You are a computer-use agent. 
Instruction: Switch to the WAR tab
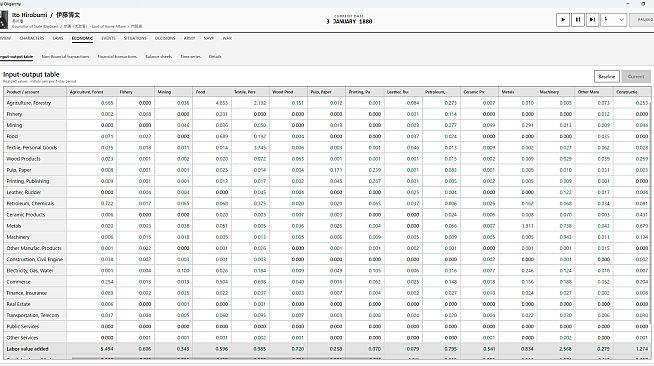click(227, 38)
